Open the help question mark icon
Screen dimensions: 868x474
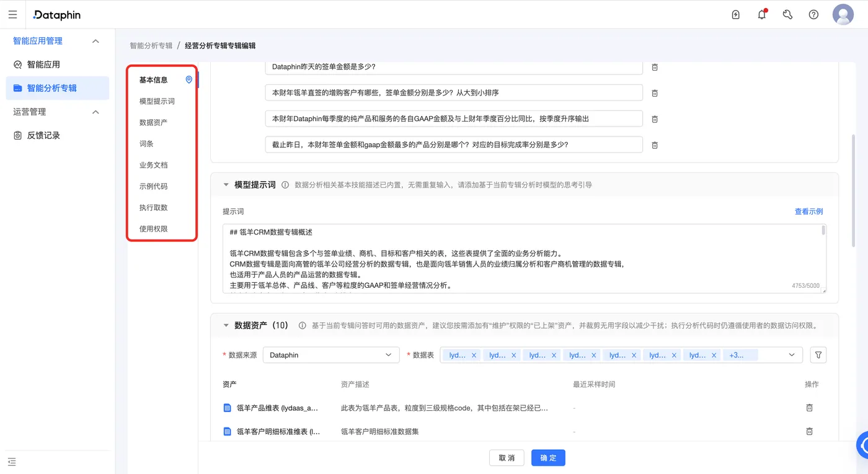click(813, 14)
